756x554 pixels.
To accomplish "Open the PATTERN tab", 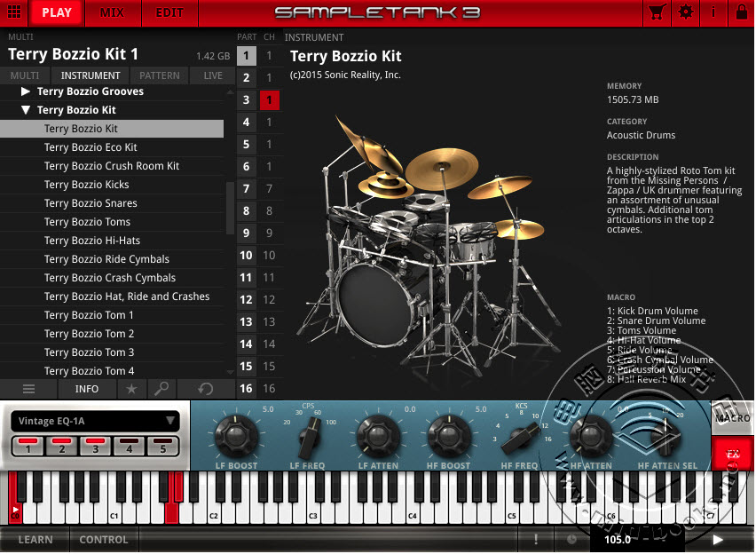I will pyautogui.click(x=159, y=75).
